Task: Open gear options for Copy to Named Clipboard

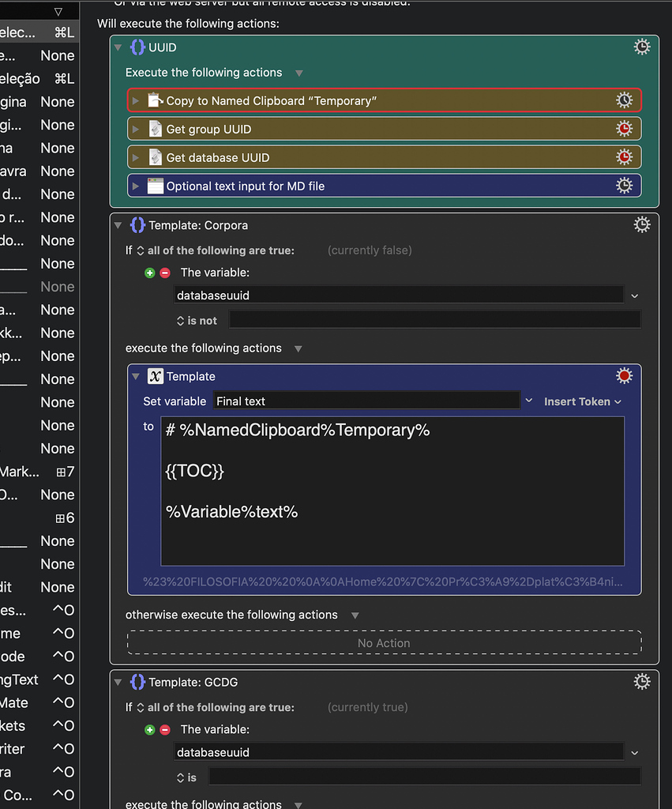Action: pos(625,100)
